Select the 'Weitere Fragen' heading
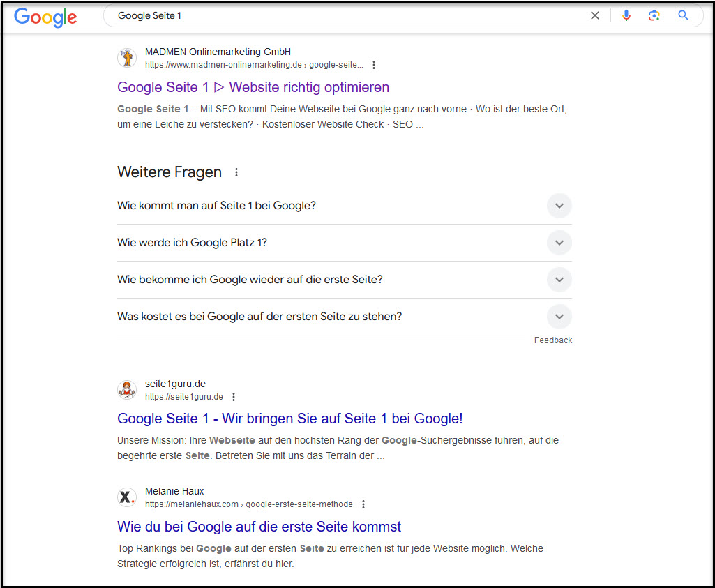This screenshot has width=715, height=588. 170,172
